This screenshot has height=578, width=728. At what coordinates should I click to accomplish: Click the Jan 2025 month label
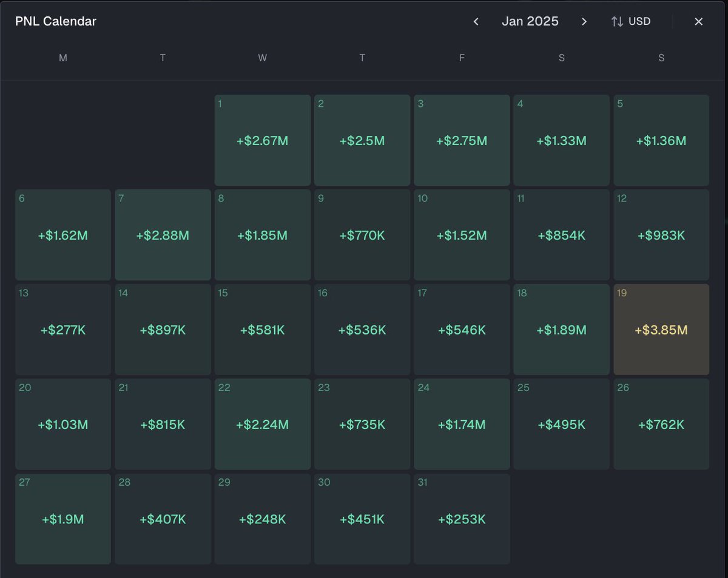pos(530,21)
